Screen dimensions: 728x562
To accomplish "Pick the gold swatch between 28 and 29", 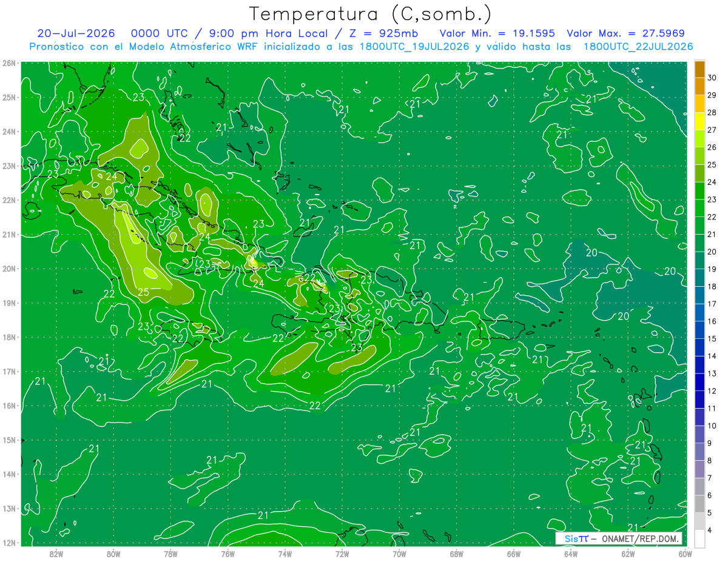I will (x=700, y=104).
